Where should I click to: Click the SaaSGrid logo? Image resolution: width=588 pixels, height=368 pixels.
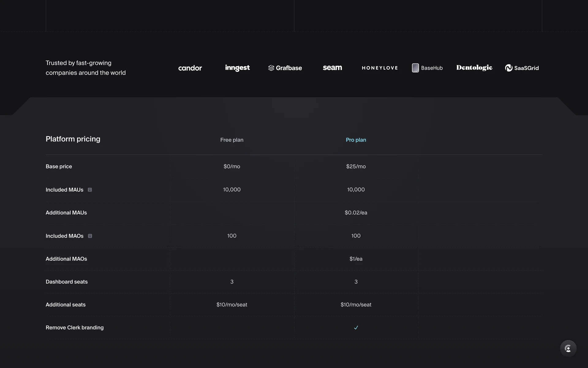522,68
